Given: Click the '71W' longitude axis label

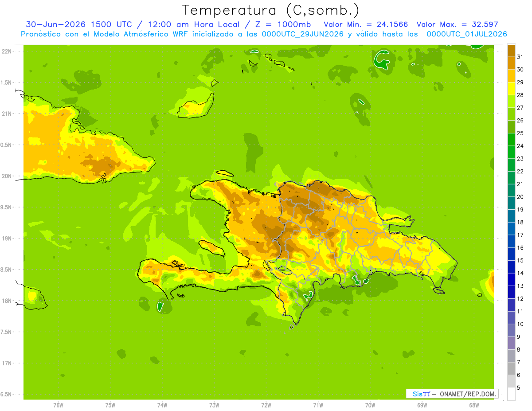Looking at the screenshot, I should 318,405.
